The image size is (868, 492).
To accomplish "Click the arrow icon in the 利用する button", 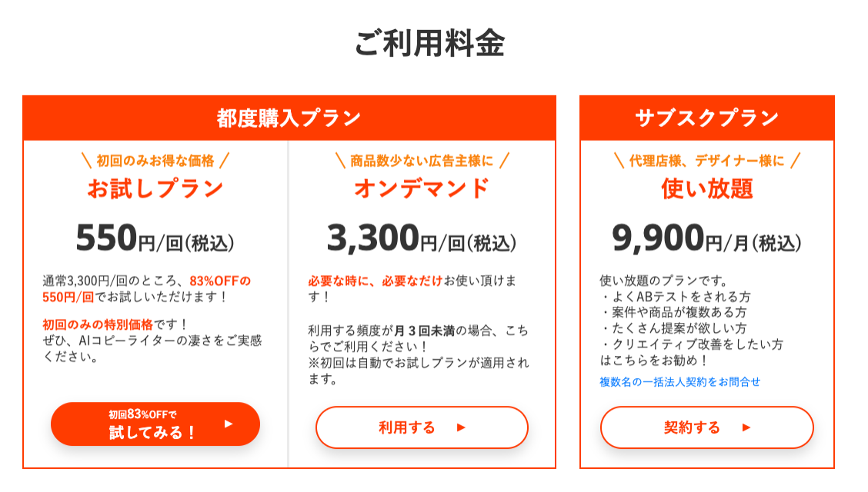I will tap(461, 427).
